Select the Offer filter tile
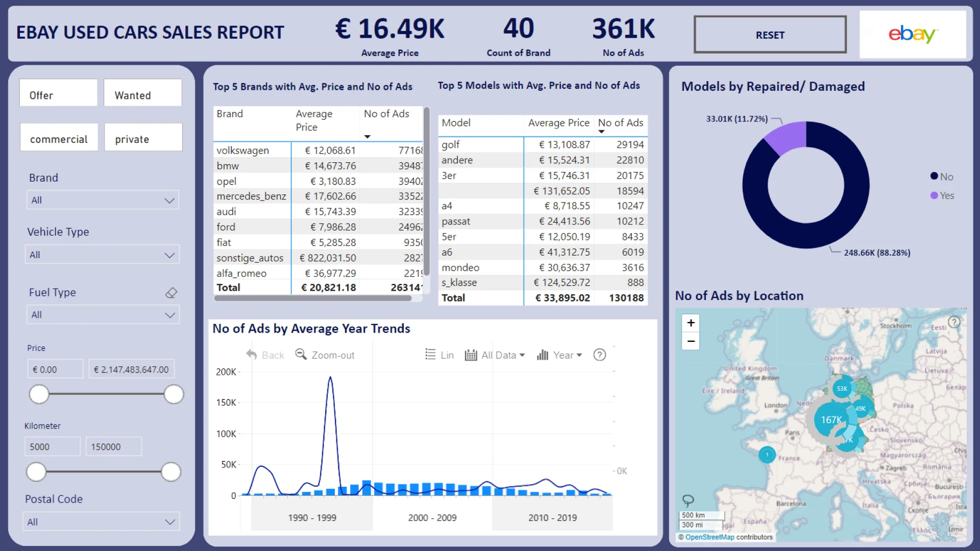 58,93
